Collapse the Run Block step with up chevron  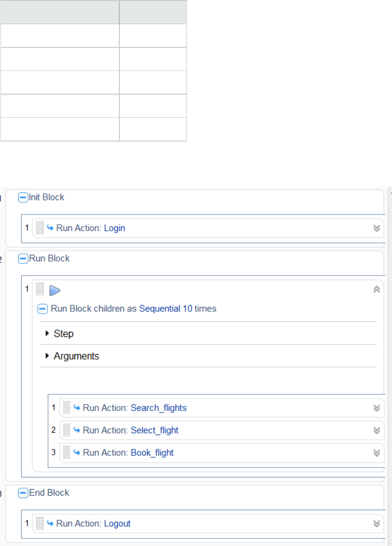[376, 290]
